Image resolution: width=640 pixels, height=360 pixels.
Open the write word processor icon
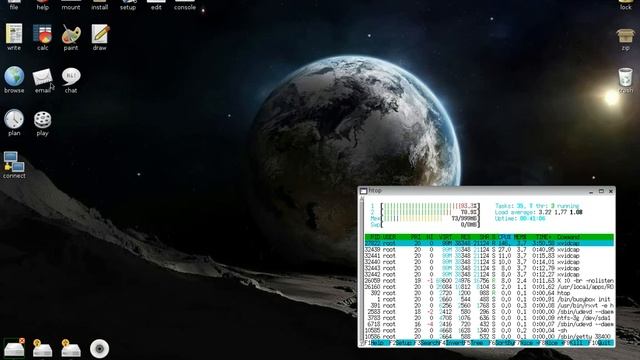(x=14, y=37)
